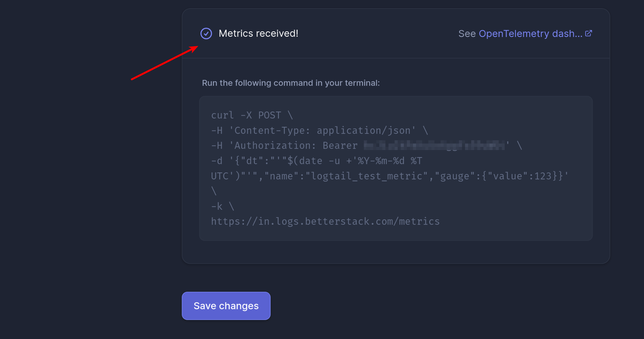The height and width of the screenshot is (339, 644).
Task: Click 'Run the following command in your terminal:' text
Action: [x=291, y=83]
